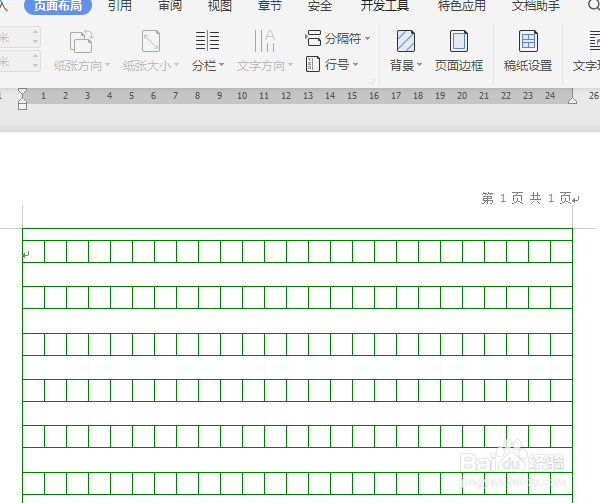Open 页面边框 page border settings
The width and height of the screenshot is (600, 503).
tap(459, 50)
